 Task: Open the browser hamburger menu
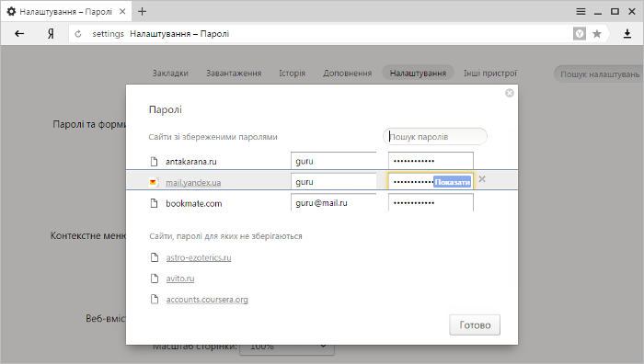coord(581,12)
